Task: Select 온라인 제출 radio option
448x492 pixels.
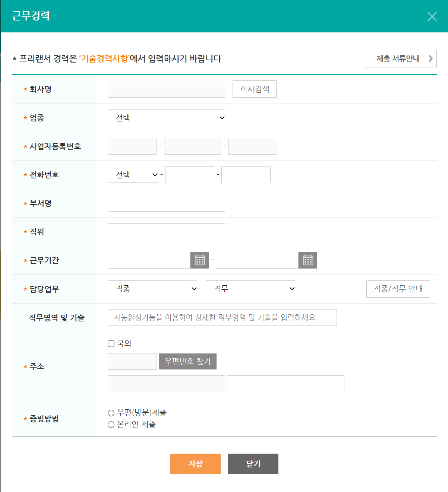Action: tap(111, 425)
